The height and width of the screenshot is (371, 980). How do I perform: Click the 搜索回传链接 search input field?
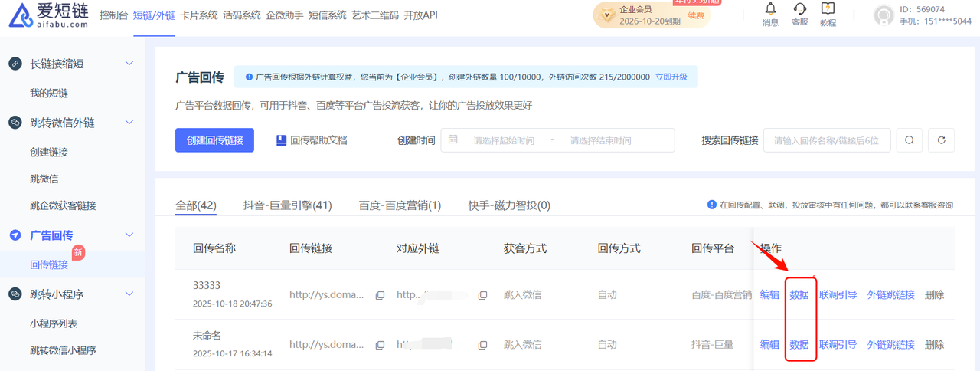827,140
